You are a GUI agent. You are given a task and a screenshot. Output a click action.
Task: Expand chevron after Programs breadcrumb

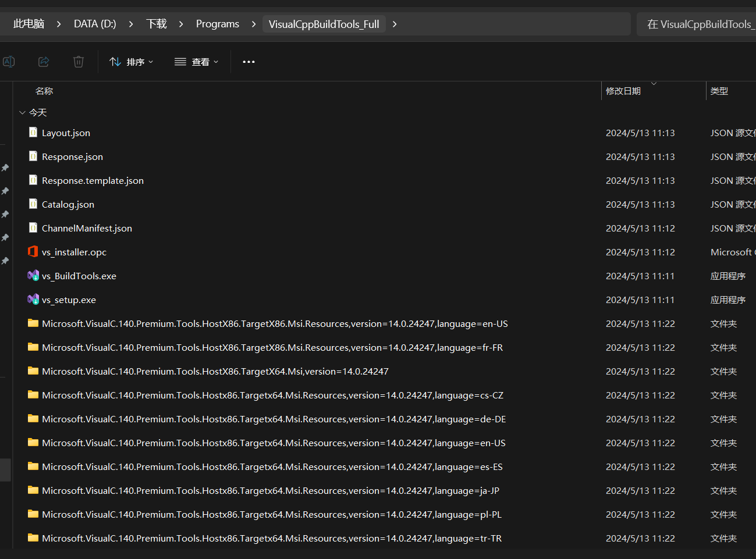pos(254,24)
